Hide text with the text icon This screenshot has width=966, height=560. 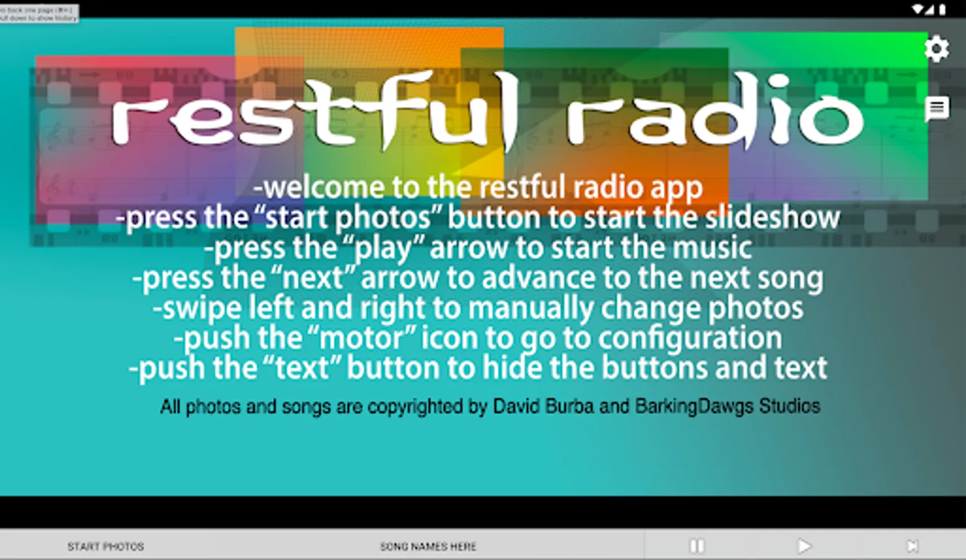[x=936, y=108]
